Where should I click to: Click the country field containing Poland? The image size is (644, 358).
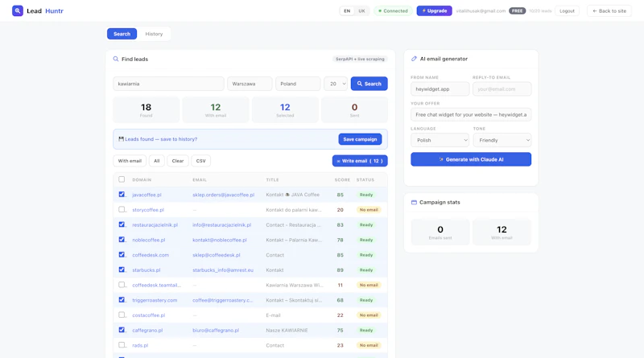pyautogui.click(x=298, y=84)
